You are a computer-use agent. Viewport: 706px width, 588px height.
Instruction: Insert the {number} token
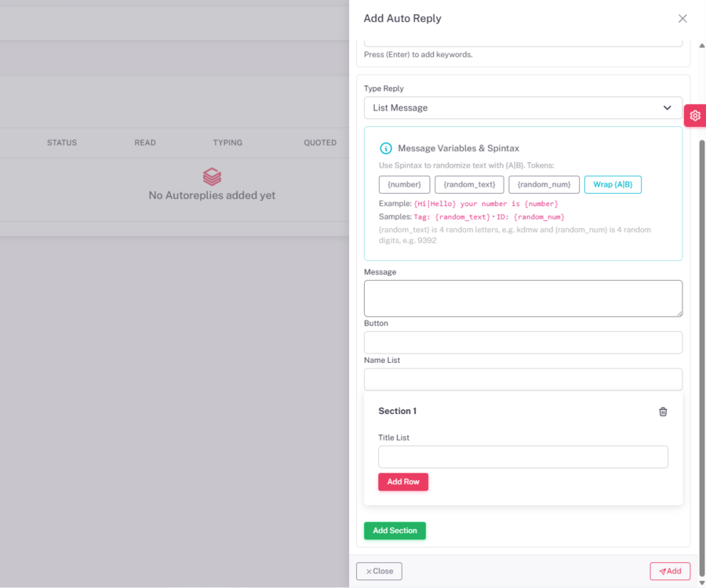pyautogui.click(x=404, y=185)
